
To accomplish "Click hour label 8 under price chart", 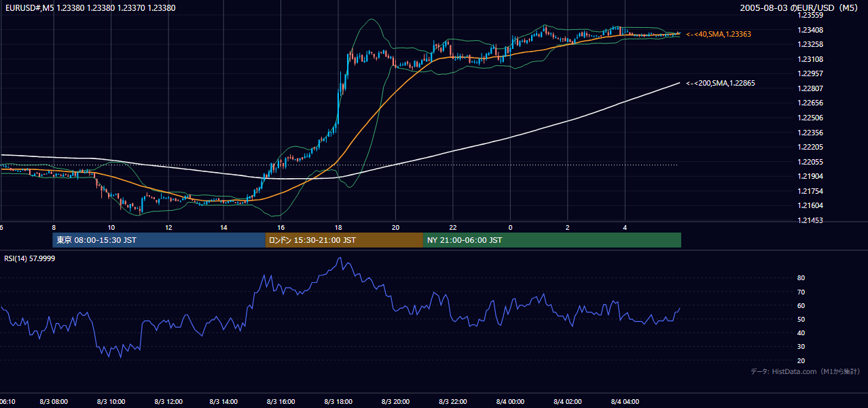I will click(x=53, y=227).
